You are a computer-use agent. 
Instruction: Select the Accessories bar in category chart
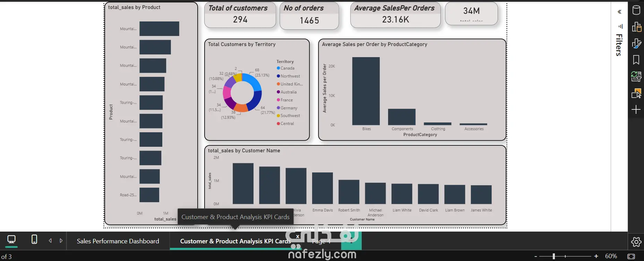[x=473, y=124]
